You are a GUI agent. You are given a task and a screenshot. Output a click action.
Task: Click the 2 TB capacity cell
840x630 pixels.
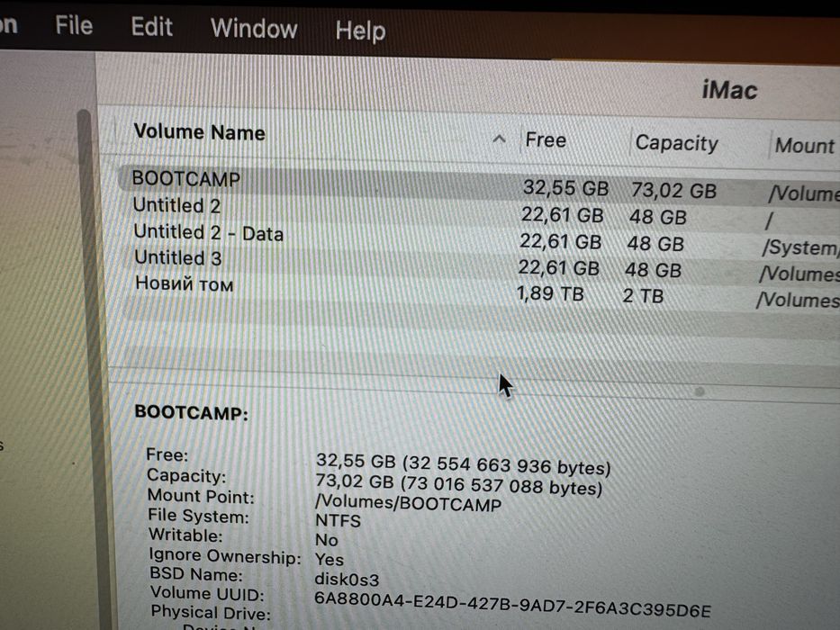[643, 295]
